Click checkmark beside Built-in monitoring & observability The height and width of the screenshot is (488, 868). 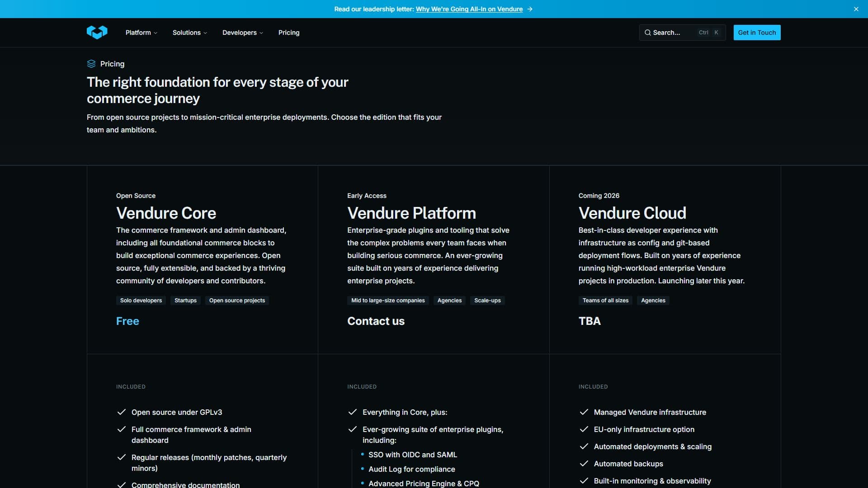click(584, 481)
